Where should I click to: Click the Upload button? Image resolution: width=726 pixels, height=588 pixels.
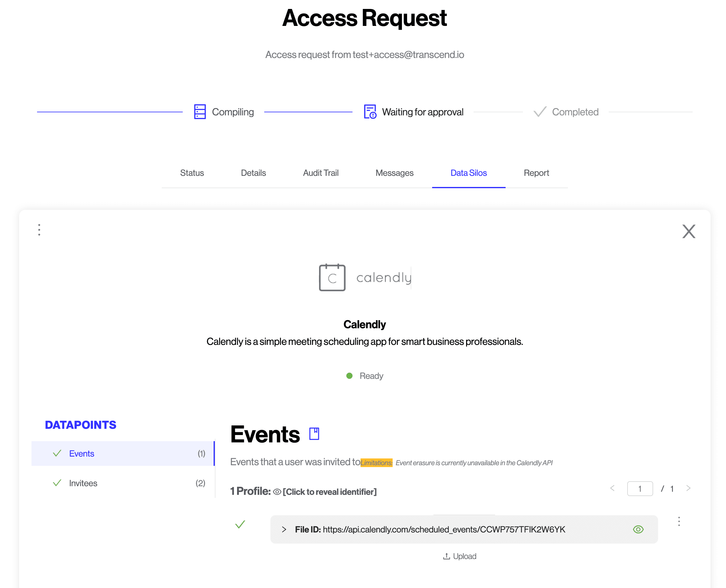point(459,556)
